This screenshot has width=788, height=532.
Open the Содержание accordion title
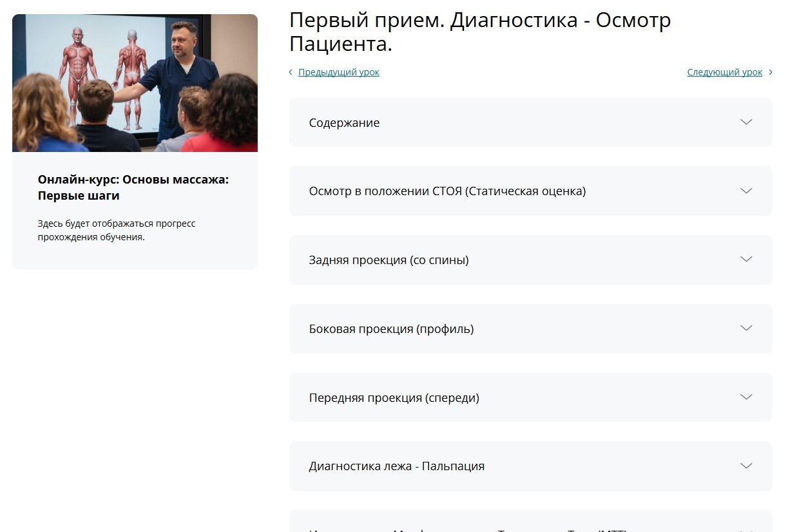[344, 122]
